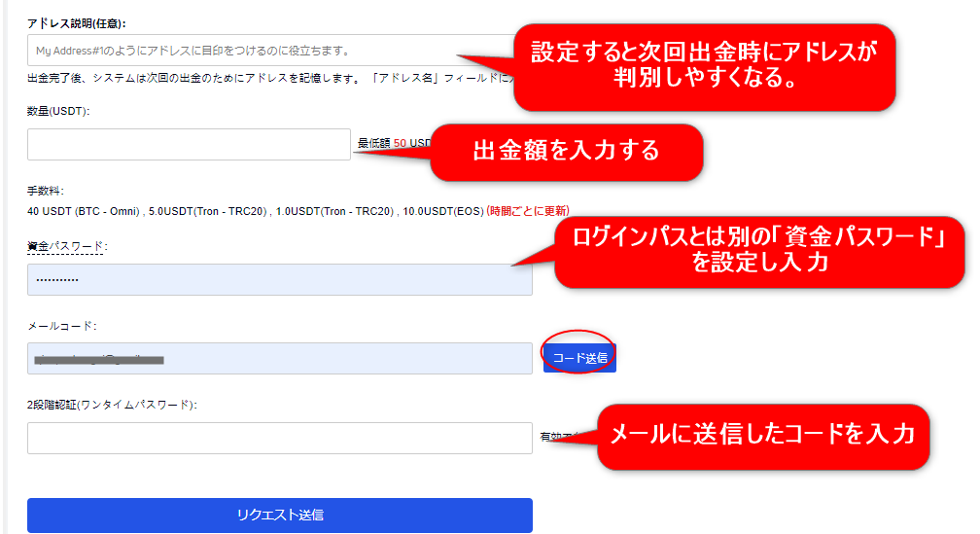The height and width of the screenshot is (534, 980).
Task: Click the email code input field
Action: tap(279, 358)
